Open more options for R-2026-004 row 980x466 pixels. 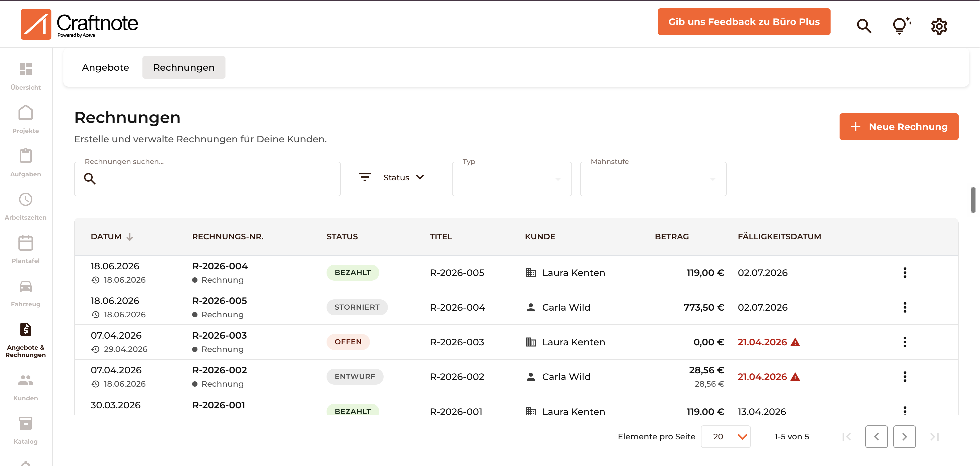(905, 273)
